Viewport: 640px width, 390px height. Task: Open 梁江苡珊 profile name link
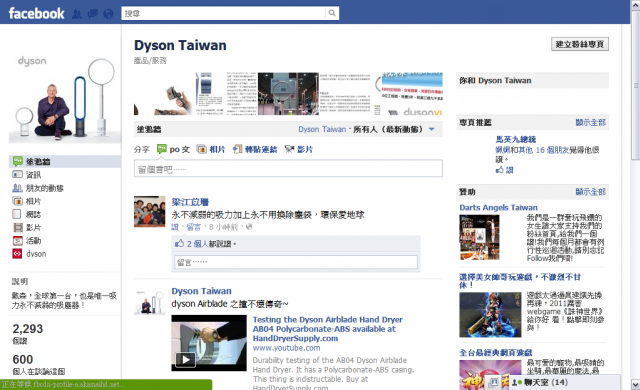point(190,202)
